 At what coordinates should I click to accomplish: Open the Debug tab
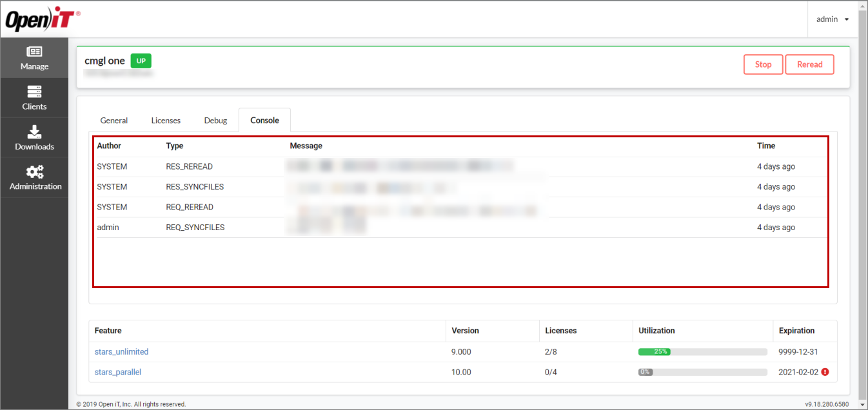coord(215,121)
